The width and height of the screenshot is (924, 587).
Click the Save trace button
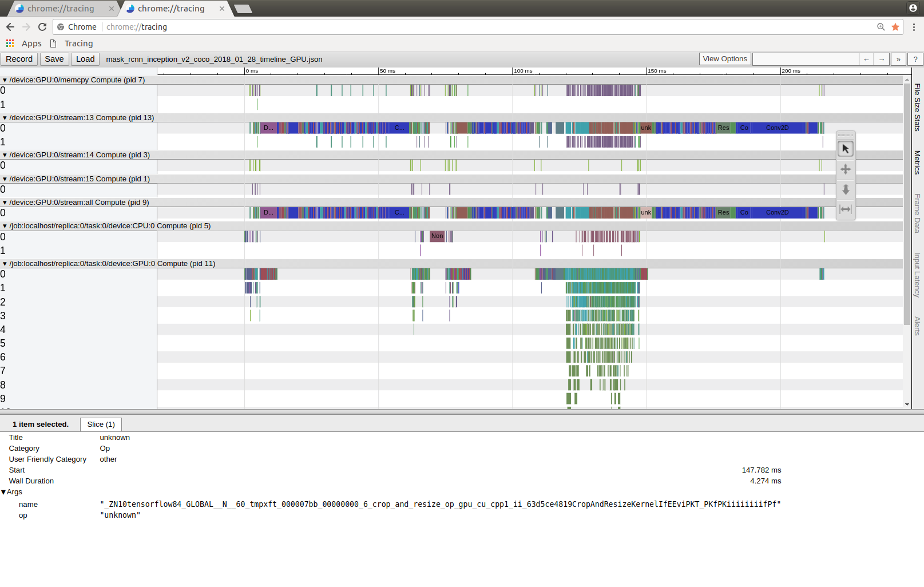click(54, 59)
